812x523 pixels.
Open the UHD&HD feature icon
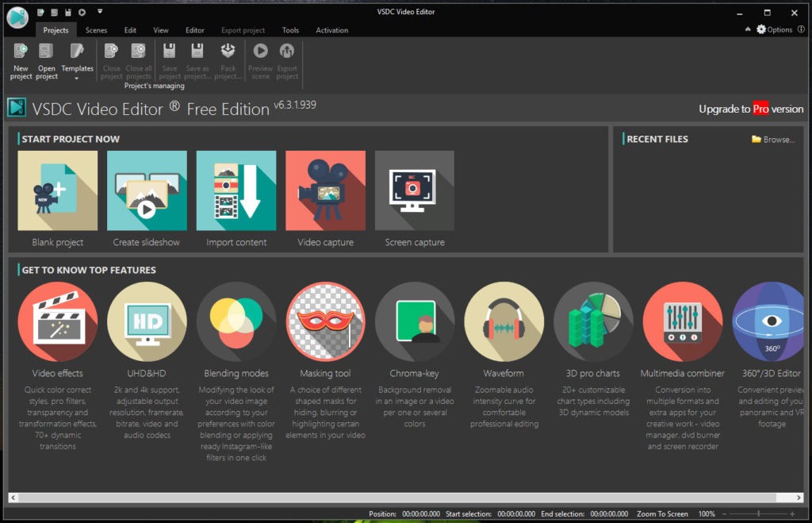click(147, 321)
